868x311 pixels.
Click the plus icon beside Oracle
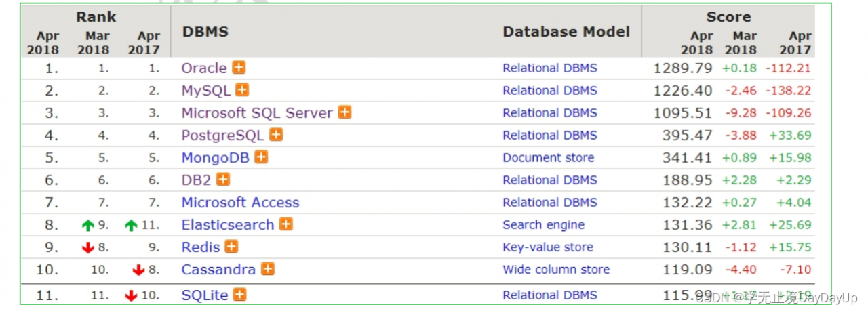(x=239, y=68)
